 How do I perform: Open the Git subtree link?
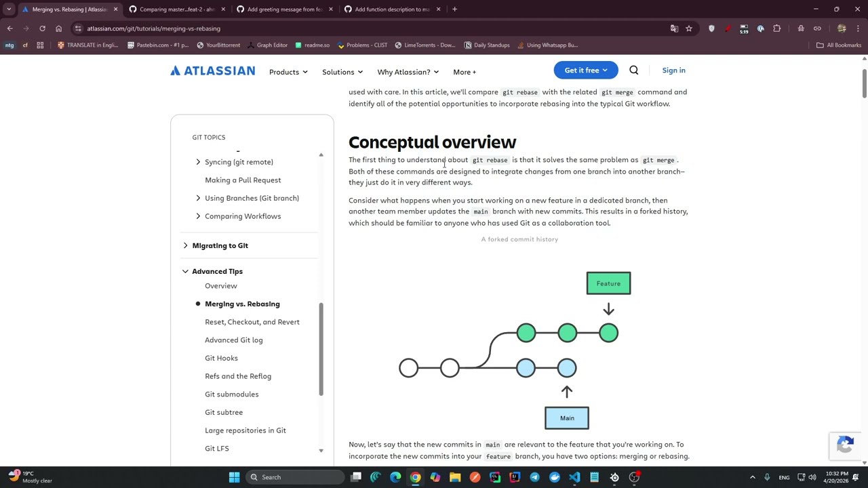click(x=224, y=412)
